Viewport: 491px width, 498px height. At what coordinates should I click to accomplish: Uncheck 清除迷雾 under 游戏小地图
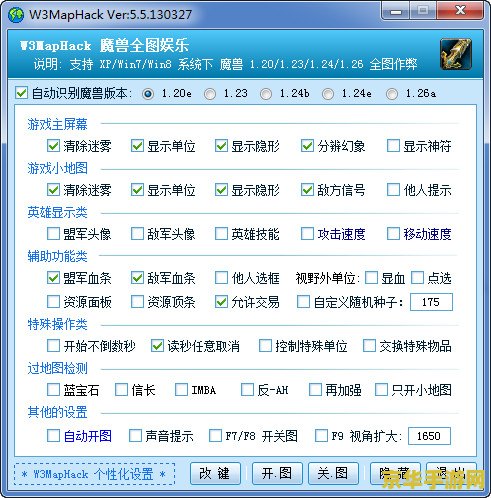[x=53, y=190]
